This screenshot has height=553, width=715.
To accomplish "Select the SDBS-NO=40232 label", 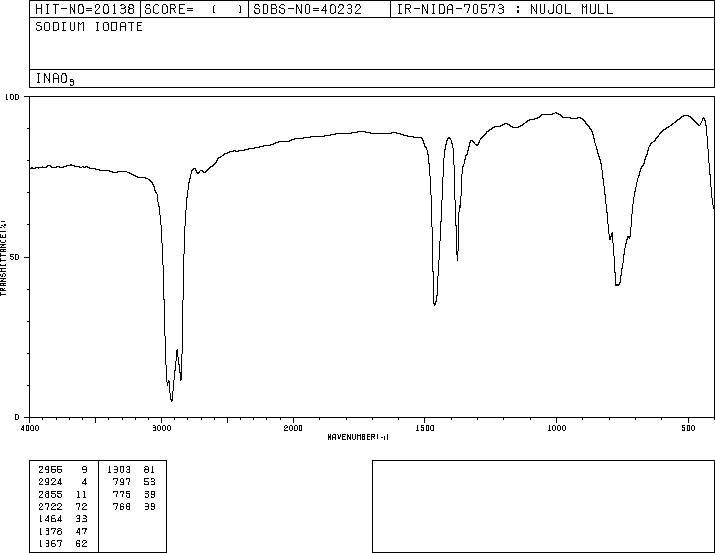I will point(307,9).
